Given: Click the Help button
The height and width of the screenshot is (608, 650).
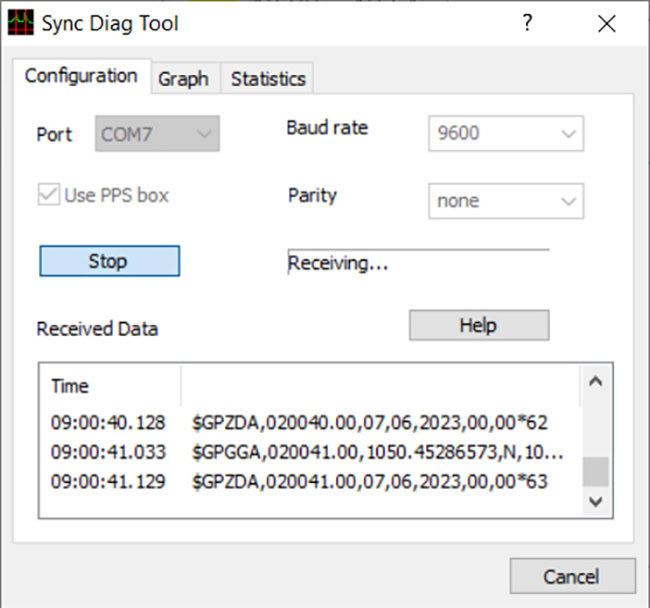Looking at the screenshot, I should click(x=479, y=325).
